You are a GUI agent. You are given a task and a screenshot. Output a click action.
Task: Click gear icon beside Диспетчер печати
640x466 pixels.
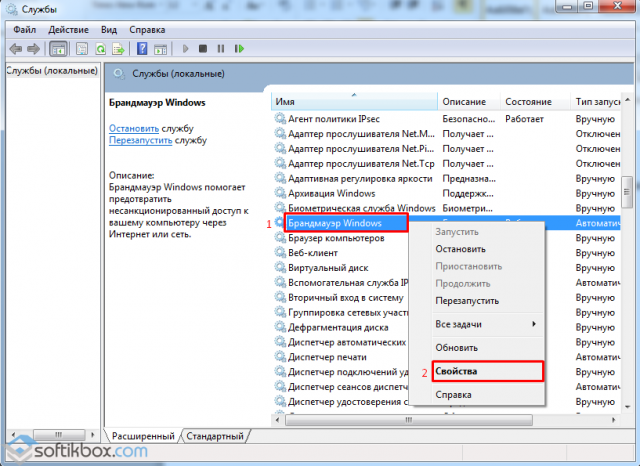pos(280,357)
